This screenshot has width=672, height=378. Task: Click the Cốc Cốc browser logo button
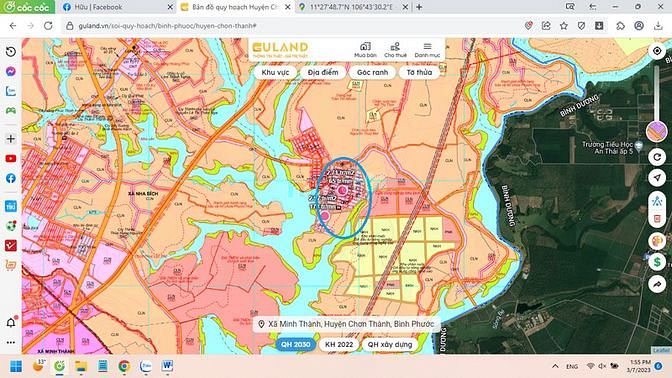27,7
